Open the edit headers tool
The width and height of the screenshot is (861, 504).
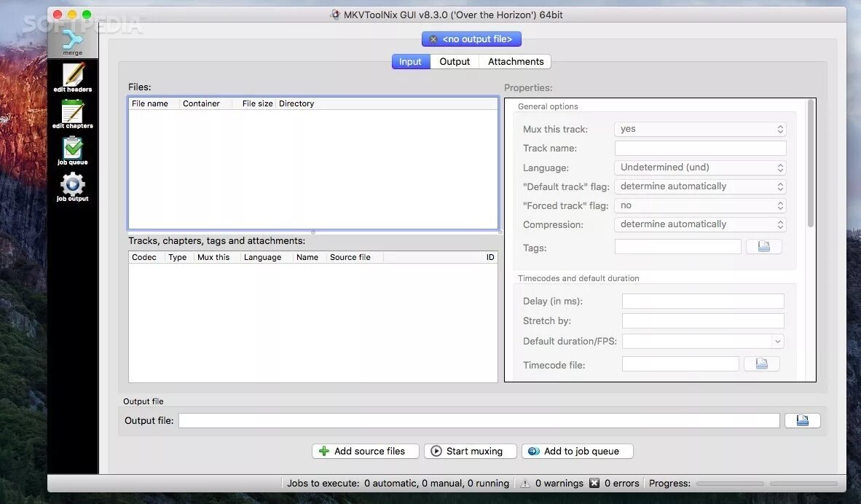(73, 77)
